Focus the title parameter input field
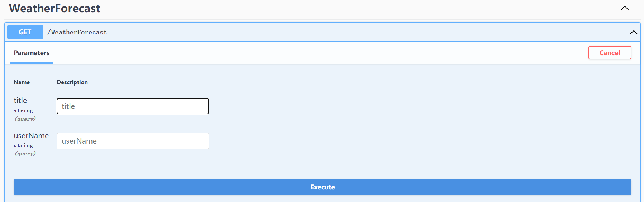Screen dimensions: 644x202 coord(133,106)
